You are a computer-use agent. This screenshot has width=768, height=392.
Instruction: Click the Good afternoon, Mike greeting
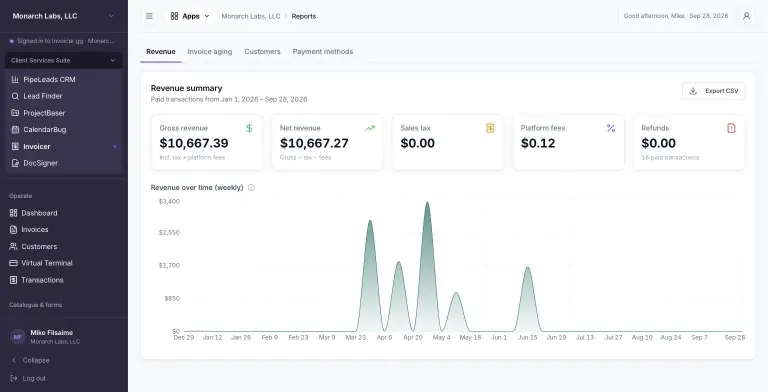point(654,16)
